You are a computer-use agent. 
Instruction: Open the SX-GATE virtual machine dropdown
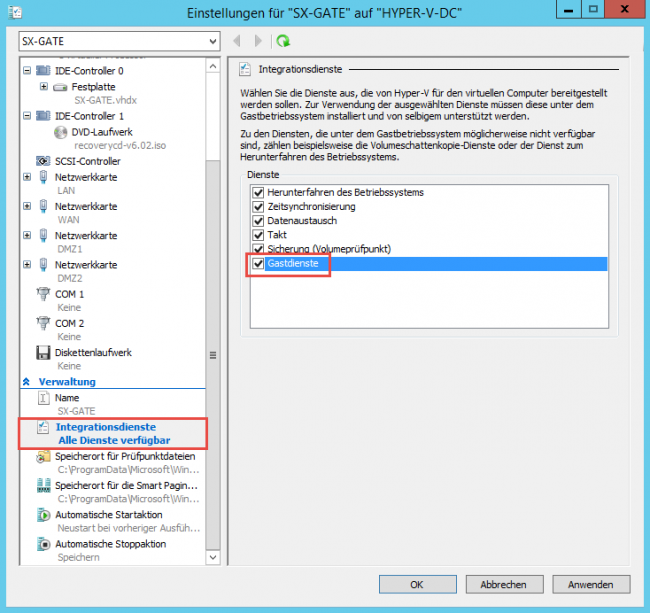209,41
